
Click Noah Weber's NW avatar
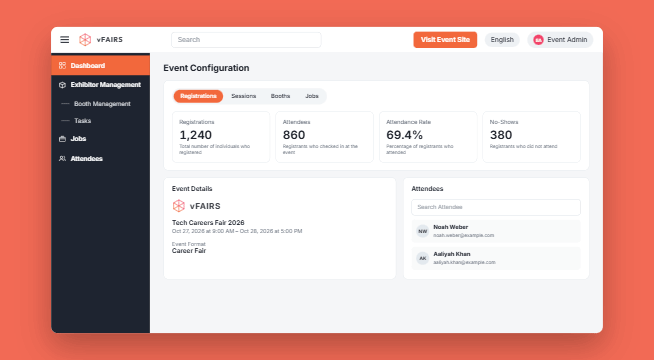423,231
